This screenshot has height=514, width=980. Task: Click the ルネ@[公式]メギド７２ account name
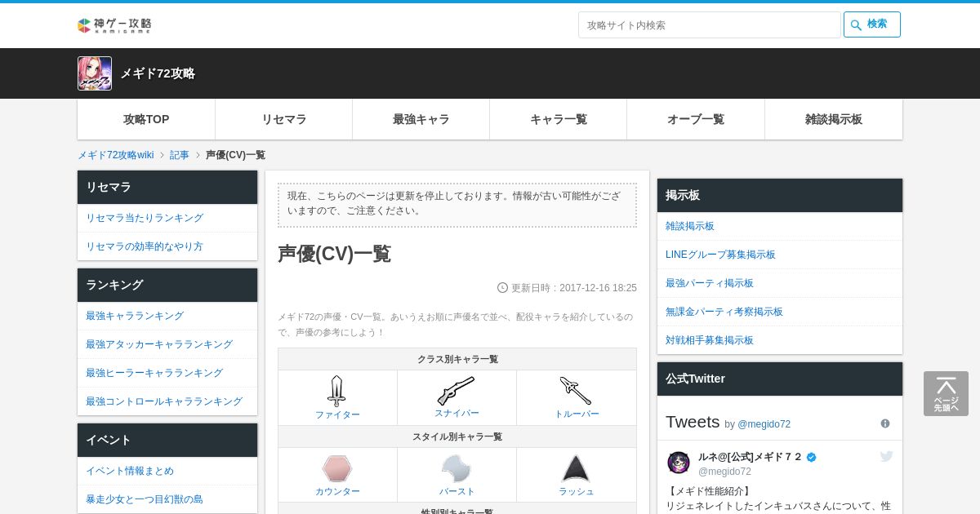tap(751, 457)
